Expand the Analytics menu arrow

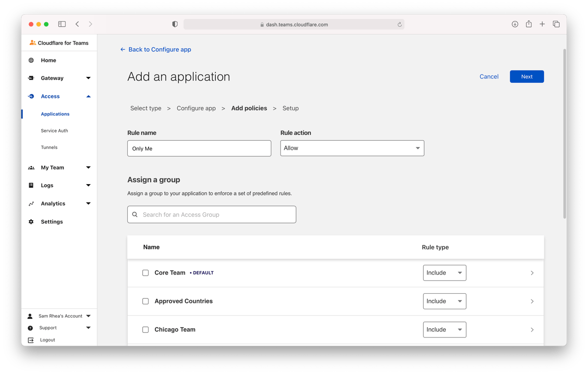coord(88,204)
